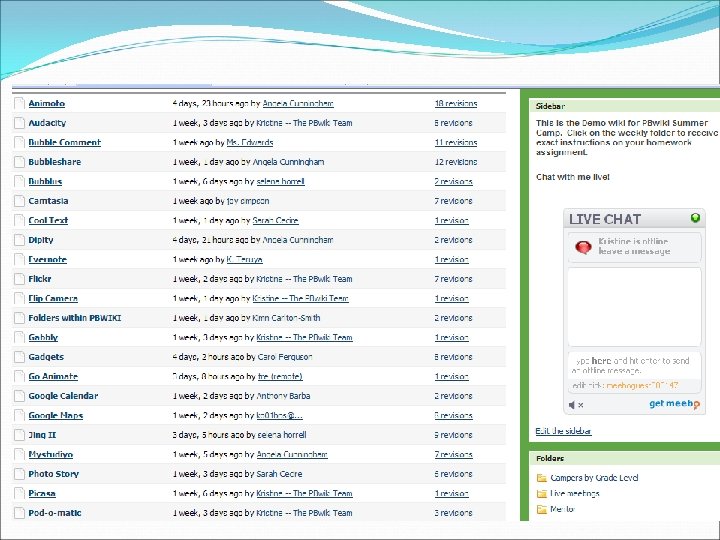Click the page icon beside Pod-o-matic
Screen dimensions: 720x540
point(19,513)
